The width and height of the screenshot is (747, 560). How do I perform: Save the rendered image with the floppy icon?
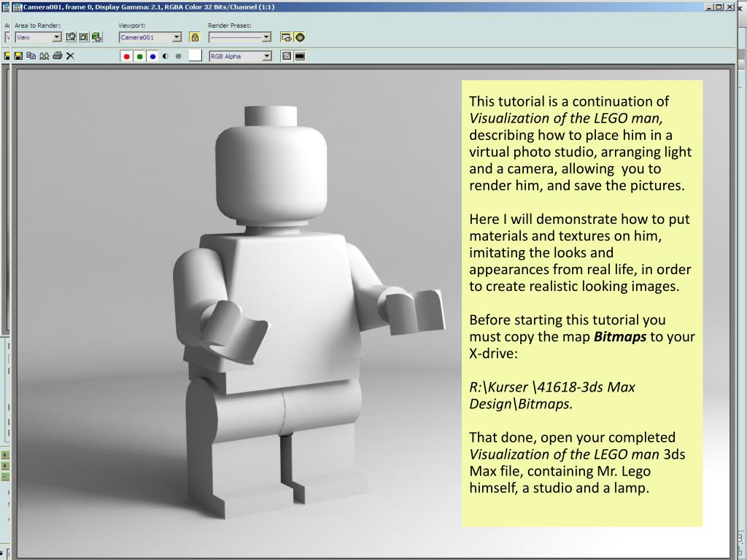coord(18,55)
